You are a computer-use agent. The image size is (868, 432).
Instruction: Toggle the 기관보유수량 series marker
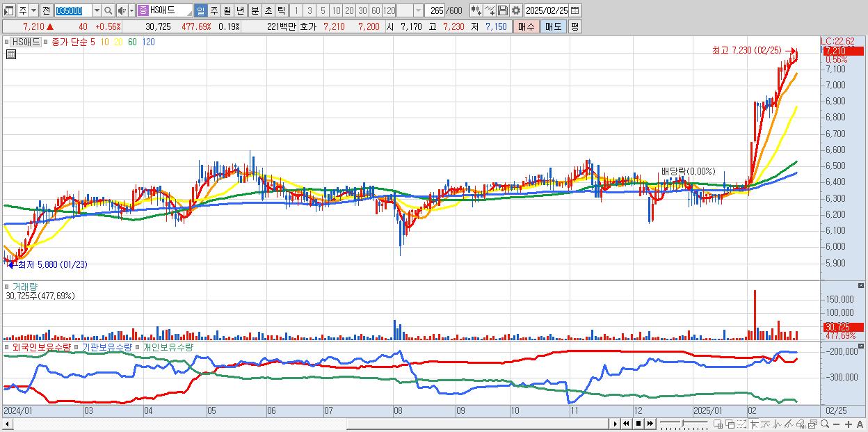coord(76,347)
